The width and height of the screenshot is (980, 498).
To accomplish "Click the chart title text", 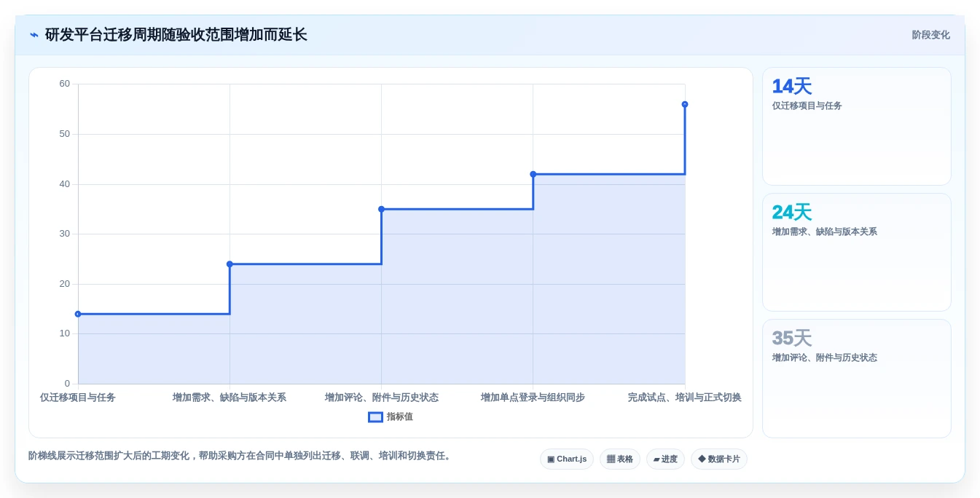I will coord(176,35).
